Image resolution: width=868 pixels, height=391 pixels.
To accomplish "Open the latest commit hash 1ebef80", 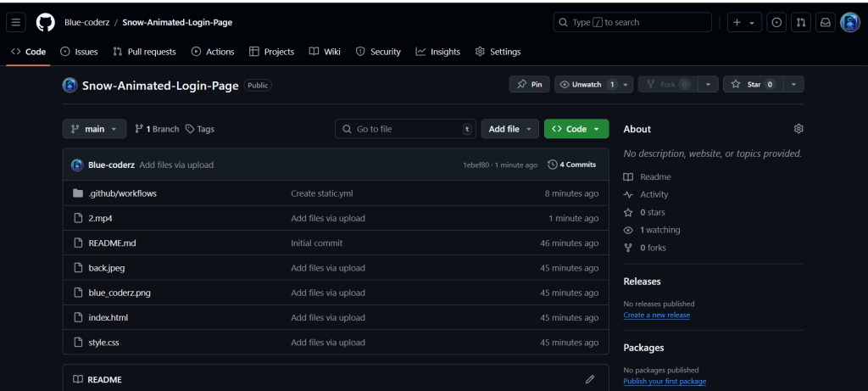I will pyautogui.click(x=476, y=165).
